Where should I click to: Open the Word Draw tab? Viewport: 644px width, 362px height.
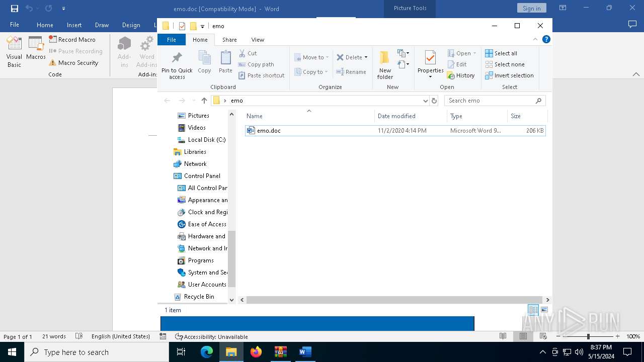(x=102, y=25)
